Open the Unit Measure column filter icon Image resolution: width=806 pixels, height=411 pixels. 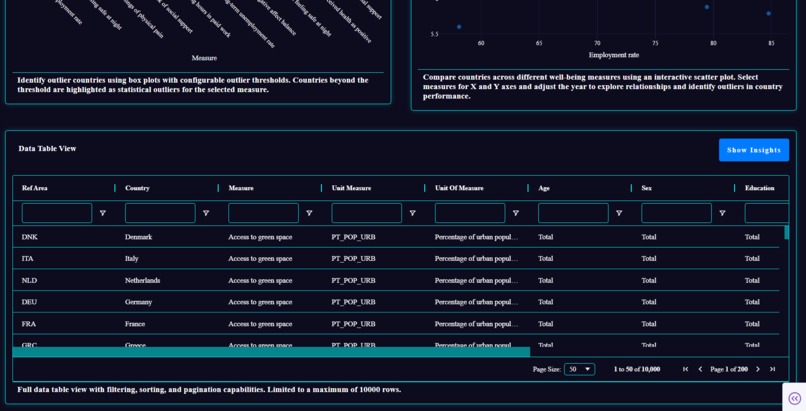(412, 213)
